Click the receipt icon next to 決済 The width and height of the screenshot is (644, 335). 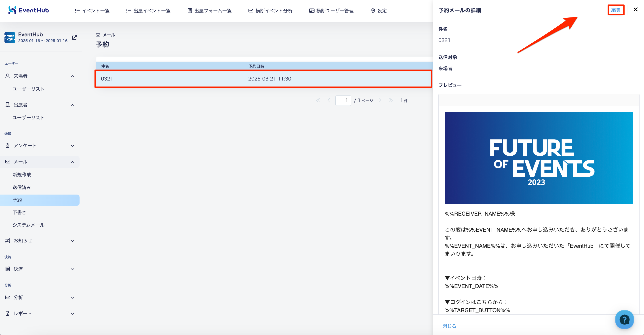click(8, 269)
